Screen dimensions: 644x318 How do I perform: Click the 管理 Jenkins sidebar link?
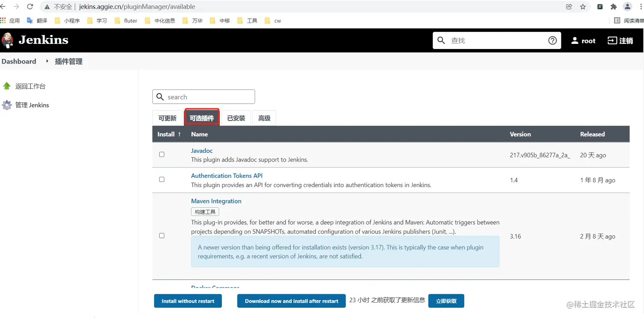[32, 105]
